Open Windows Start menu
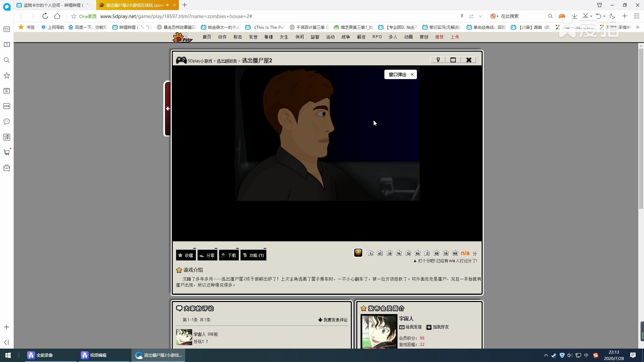The width and height of the screenshot is (644, 362). 8,355
